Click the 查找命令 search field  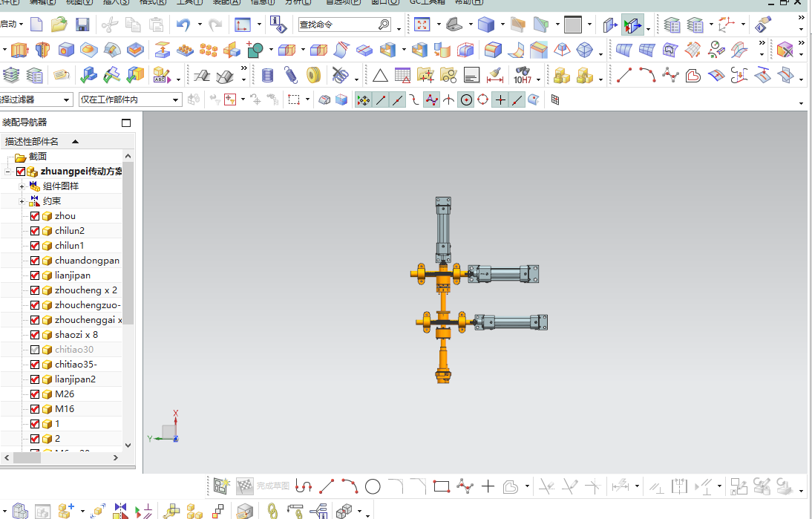pyautogui.click(x=338, y=25)
